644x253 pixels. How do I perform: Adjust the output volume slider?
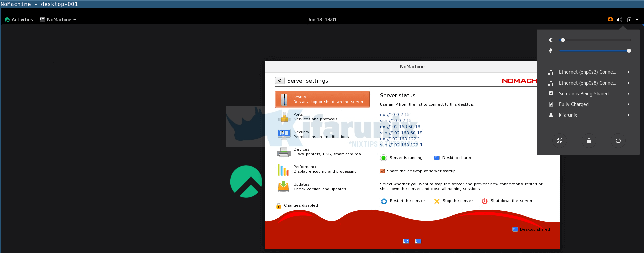tap(595, 40)
